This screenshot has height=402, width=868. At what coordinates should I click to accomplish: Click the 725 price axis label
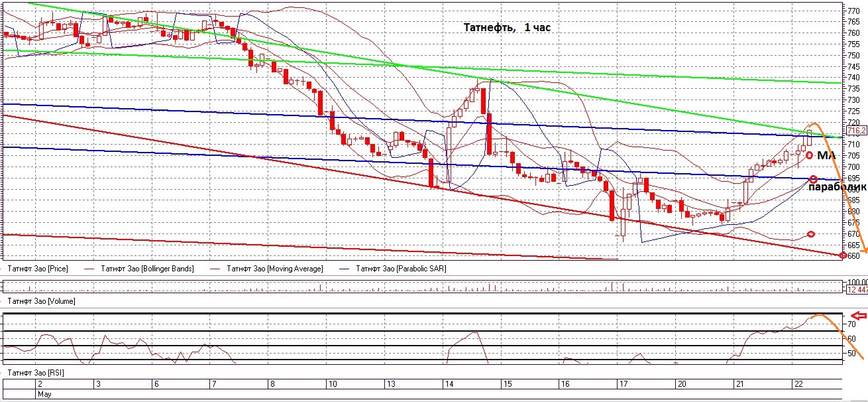pyautogui.click(x=854, y=111)
